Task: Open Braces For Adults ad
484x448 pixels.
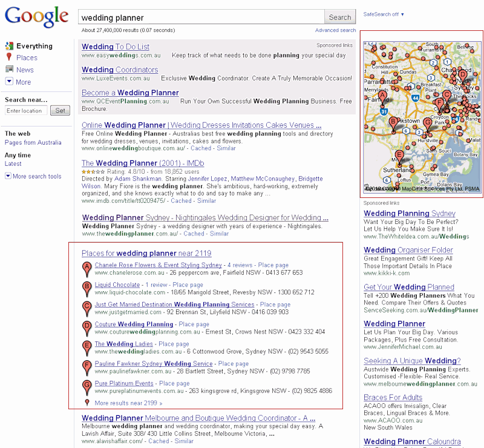Action: 393,397
